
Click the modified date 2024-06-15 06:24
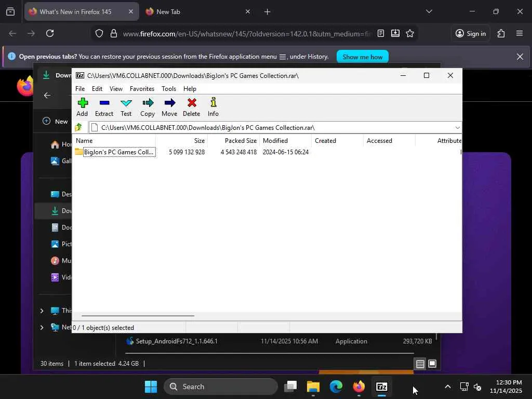pos(286,152)
